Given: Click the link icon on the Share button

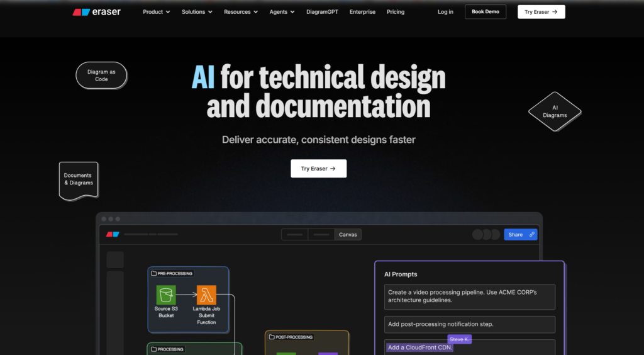Looking at the screenshot, I should (x=532, y=235).
